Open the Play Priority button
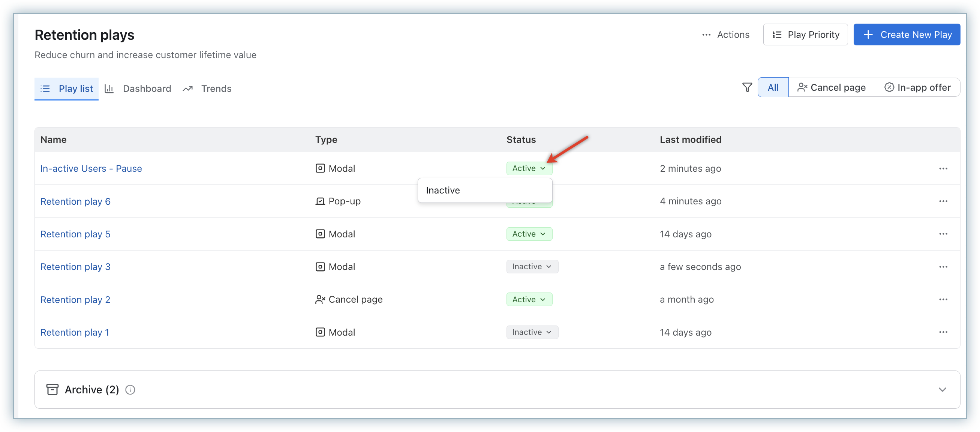 [x=805, y=34]
